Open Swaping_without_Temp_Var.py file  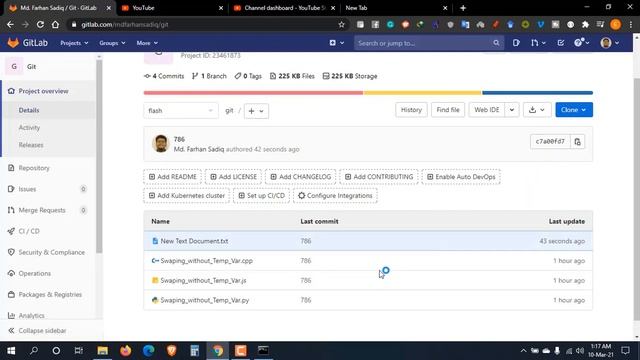pyautogui.click(x=204, y=300)
